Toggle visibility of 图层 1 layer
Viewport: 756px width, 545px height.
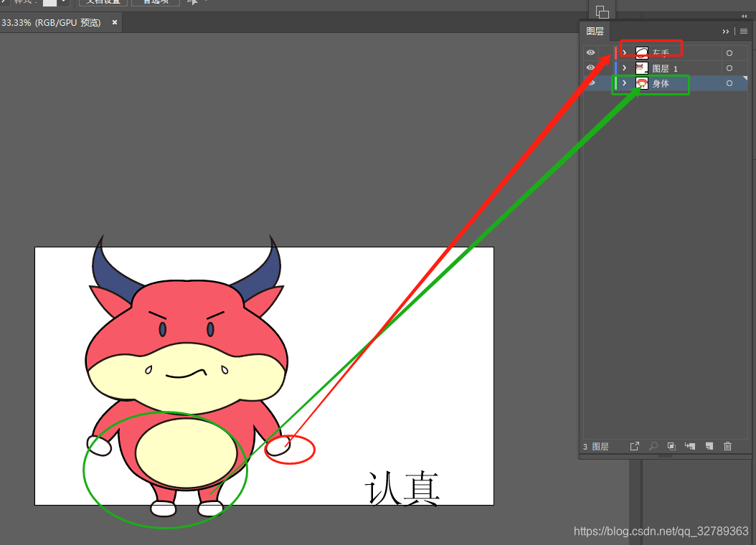(590, 68)
